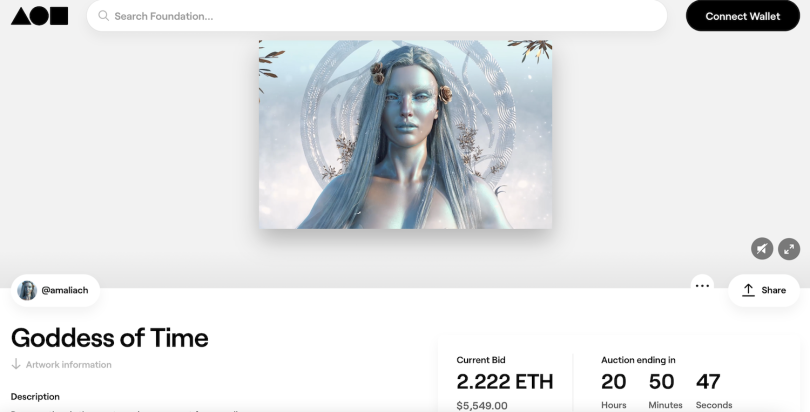Image resolution: width=810 pixels, height=412 pixels.
Task: Click the Auction ending in countdown
Action: tap(666, 382)
